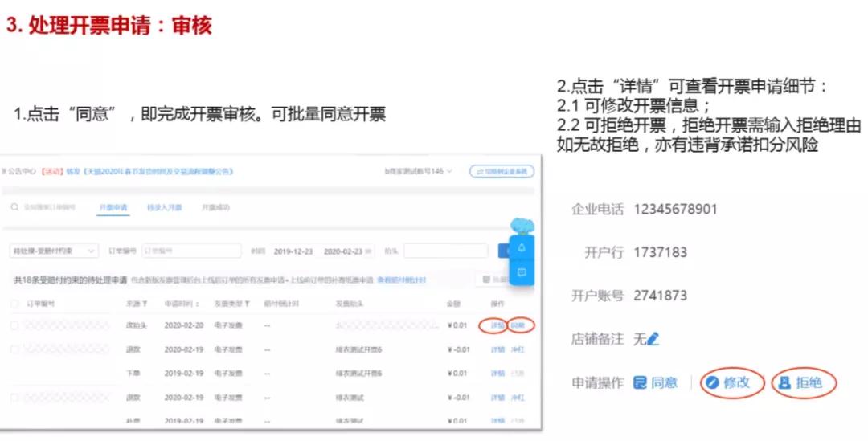The height and width of the screenshot is (441, 868).
Task: Open 详情 for the 下单 2019-02-19 row
Action: 497,374
